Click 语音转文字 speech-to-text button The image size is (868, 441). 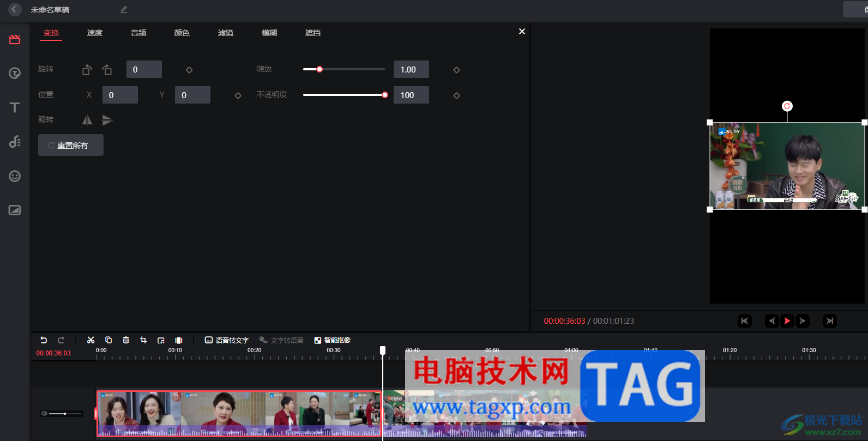pyautogui.click(x=226, y=340)
